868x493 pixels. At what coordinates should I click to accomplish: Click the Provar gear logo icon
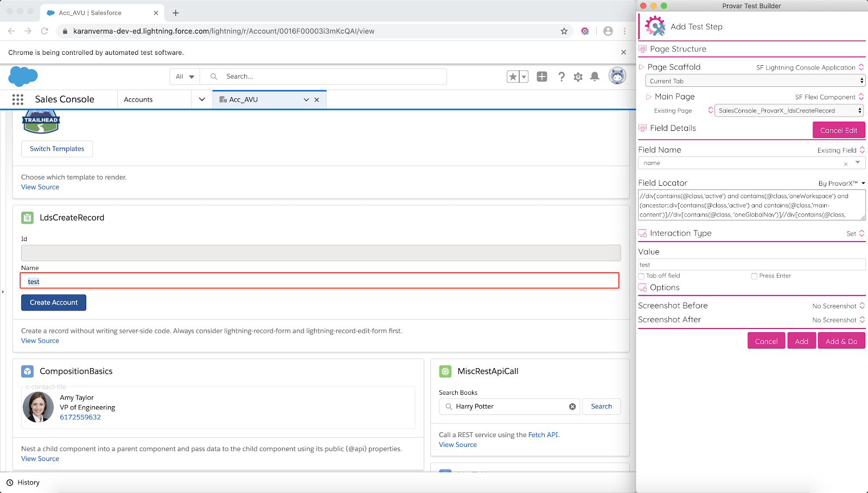point(655,26)
